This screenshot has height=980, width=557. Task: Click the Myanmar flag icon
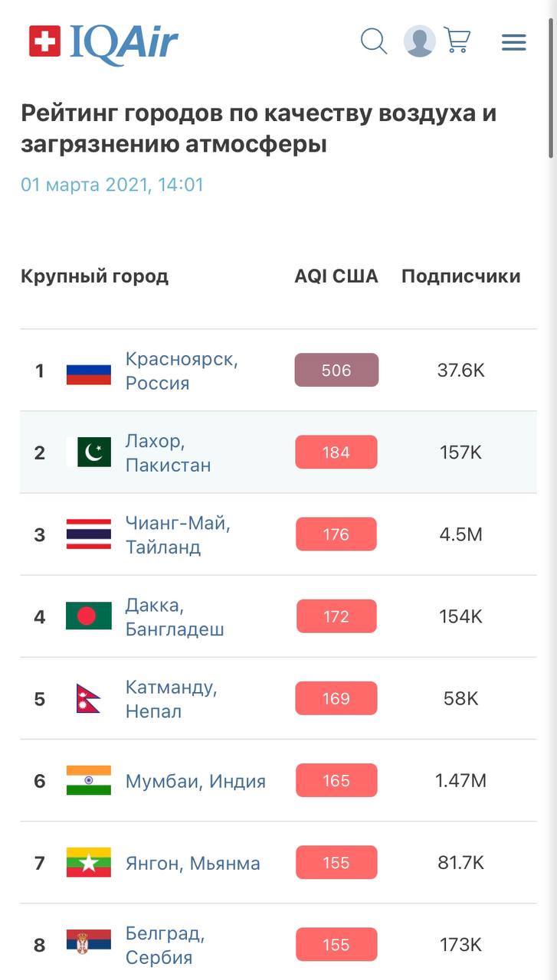[89, 863]
